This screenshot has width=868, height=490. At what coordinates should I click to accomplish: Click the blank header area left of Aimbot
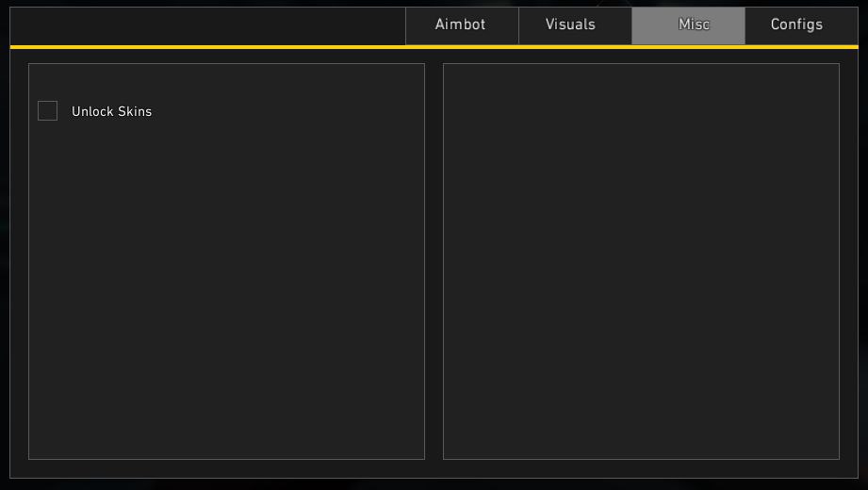pyautogui.click(x=207, y=24)
